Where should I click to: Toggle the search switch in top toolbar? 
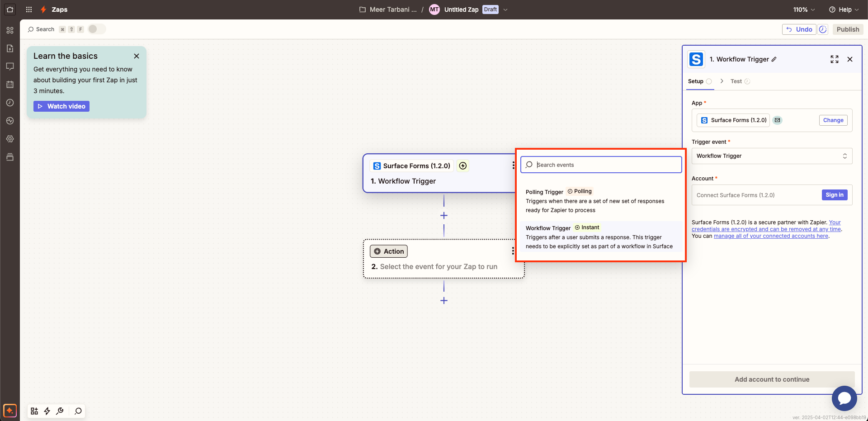tap(96, 29)
